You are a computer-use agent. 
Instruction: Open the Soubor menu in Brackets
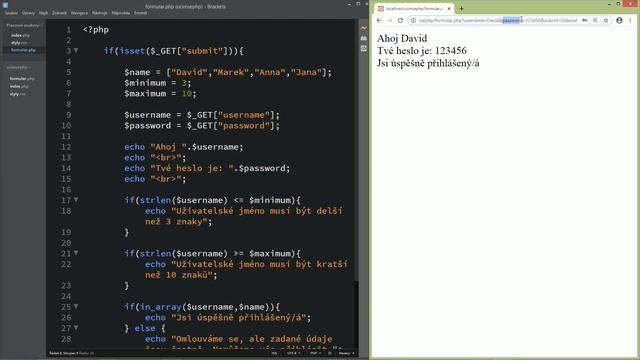11,13
